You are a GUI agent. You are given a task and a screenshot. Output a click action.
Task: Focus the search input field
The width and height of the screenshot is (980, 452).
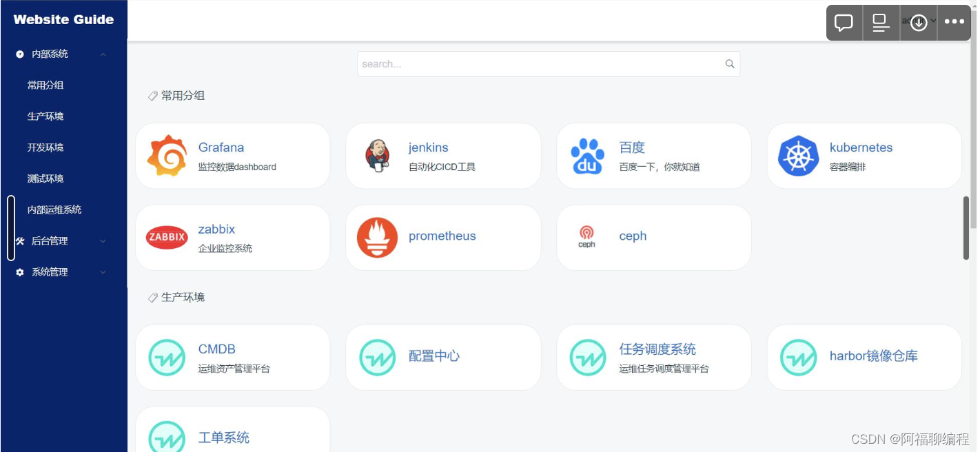(538, 64)
